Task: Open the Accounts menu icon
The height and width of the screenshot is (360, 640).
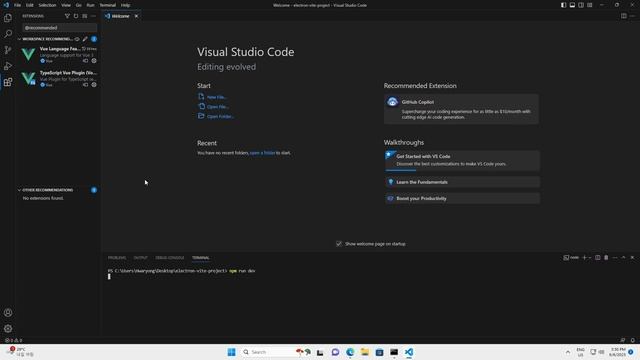Action: [8, 313]
